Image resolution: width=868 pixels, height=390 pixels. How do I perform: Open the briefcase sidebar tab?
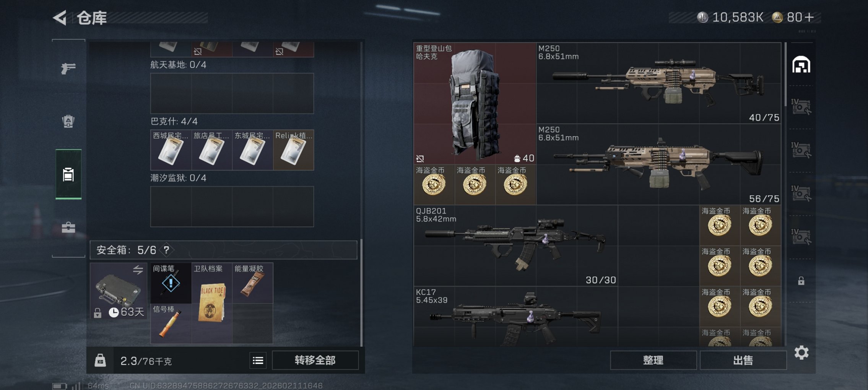(68, 227)
